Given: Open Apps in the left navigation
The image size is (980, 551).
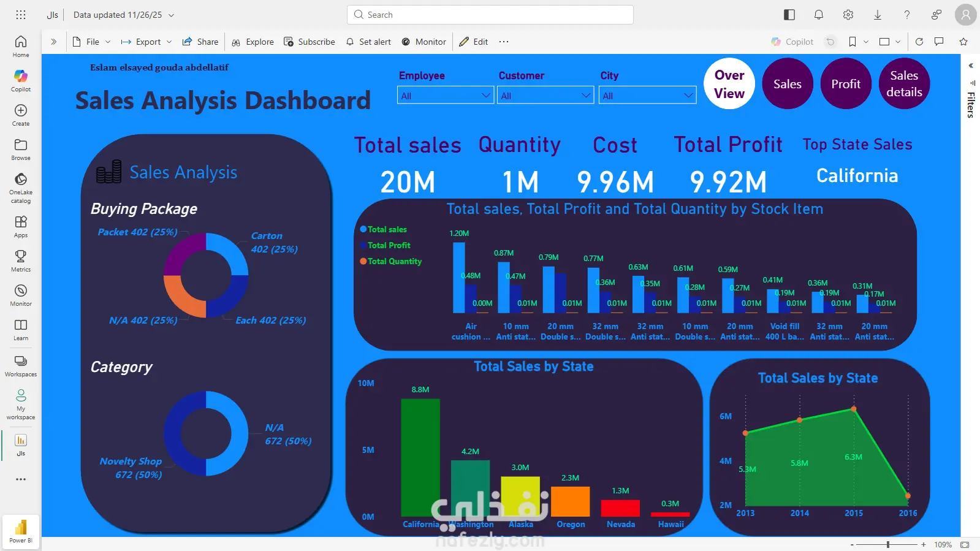Looking at the screenshot, I should (x=21, y=226).
